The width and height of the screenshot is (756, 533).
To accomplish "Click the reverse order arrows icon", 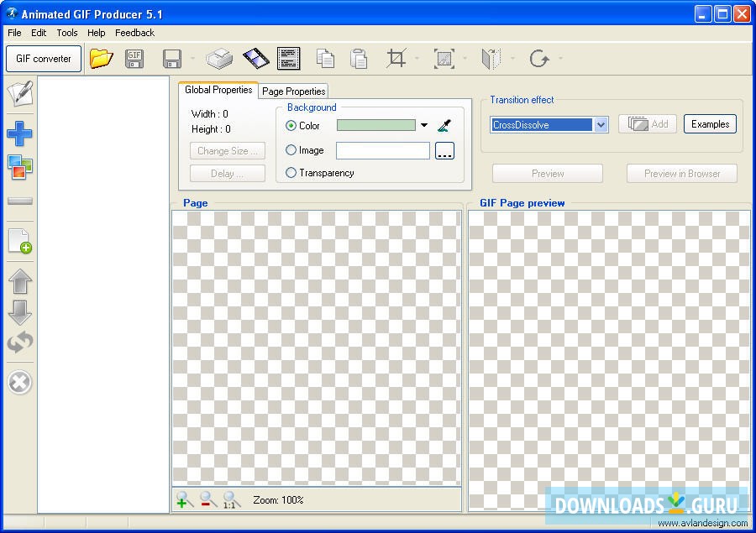I will (20, 342).
